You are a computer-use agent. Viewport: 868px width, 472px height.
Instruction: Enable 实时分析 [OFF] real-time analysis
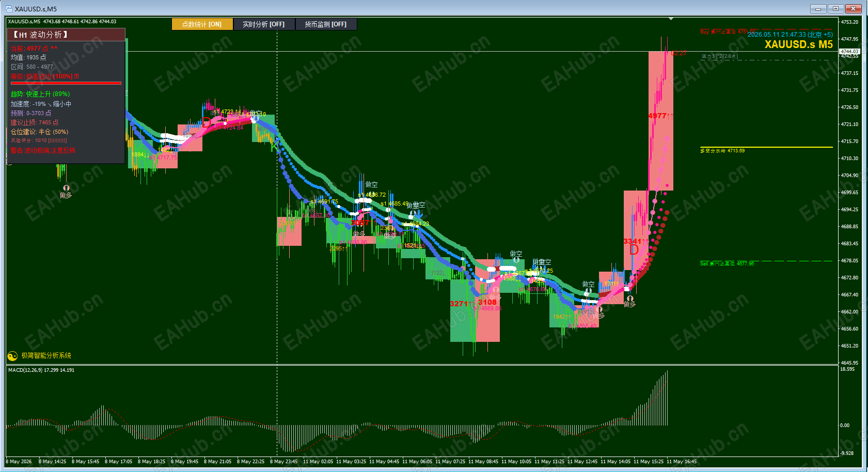tap(264, 24)
